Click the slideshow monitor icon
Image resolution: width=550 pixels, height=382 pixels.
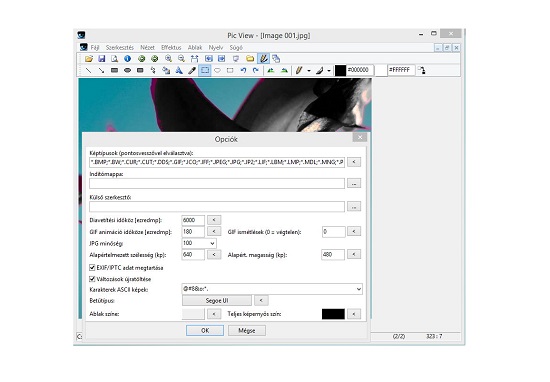click(236, 59)
